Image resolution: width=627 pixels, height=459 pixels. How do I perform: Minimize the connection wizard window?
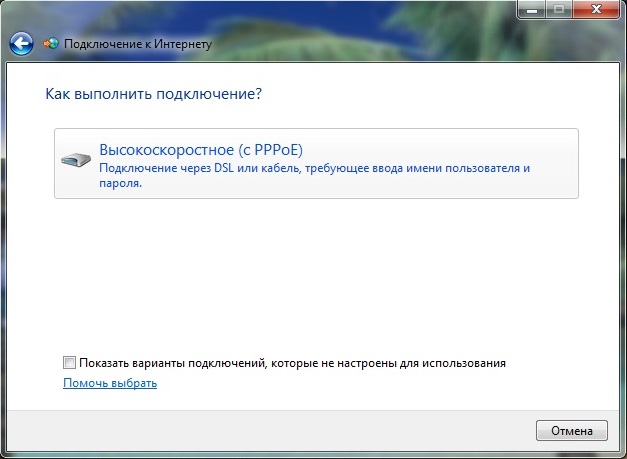click(532, 10)
